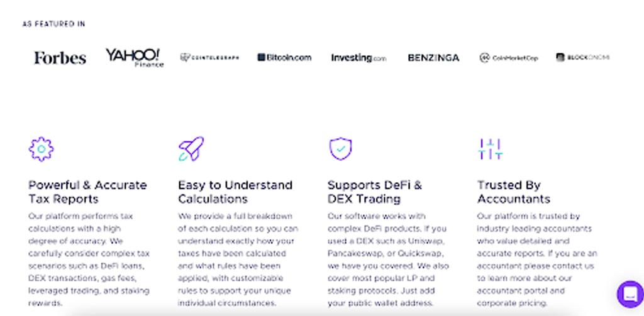Click the Forbes logo
Screen dimensions: 644x316
60,58
